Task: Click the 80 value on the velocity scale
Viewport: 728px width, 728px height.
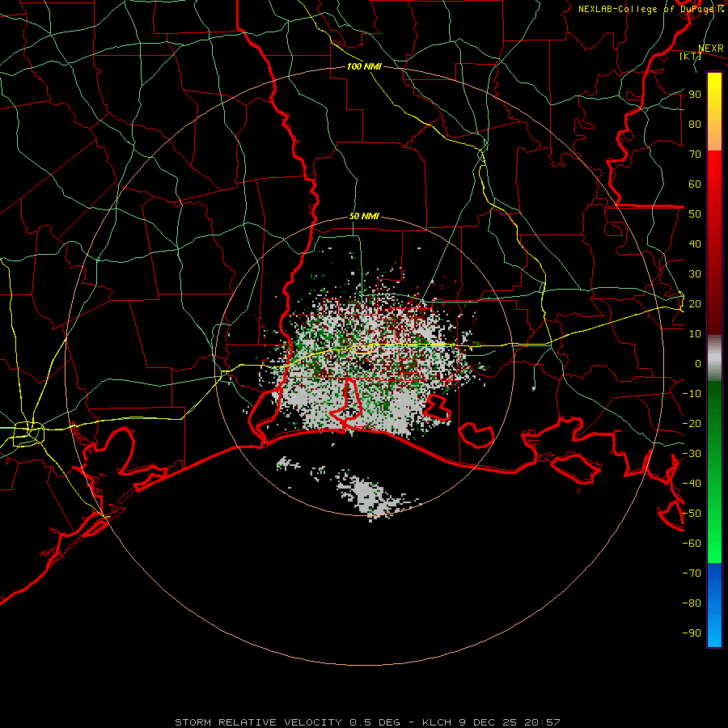Action: pyautogui.click(x=695, y=125)
